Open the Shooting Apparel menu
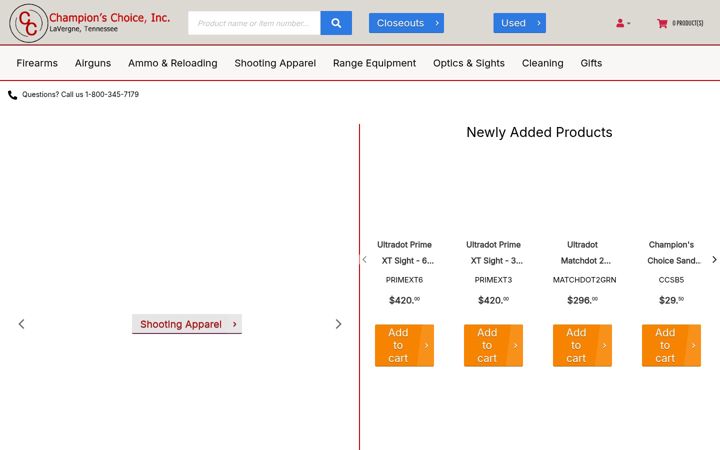720x450 pixels. [275, 63]
